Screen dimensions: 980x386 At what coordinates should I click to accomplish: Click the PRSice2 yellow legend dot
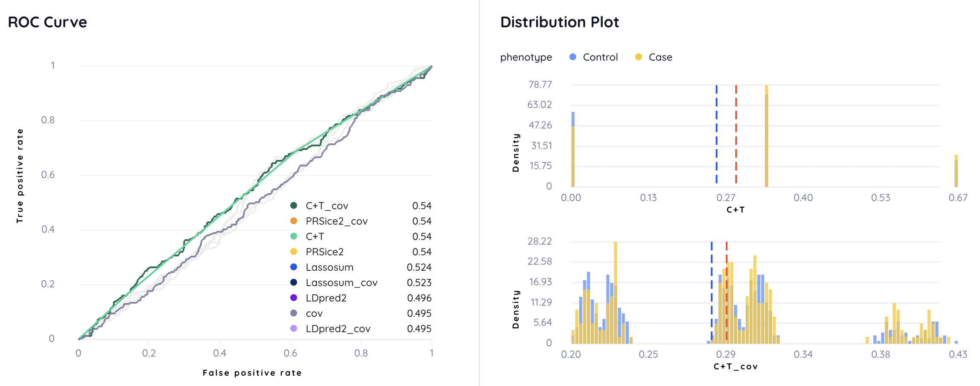(x=294, y=251)
